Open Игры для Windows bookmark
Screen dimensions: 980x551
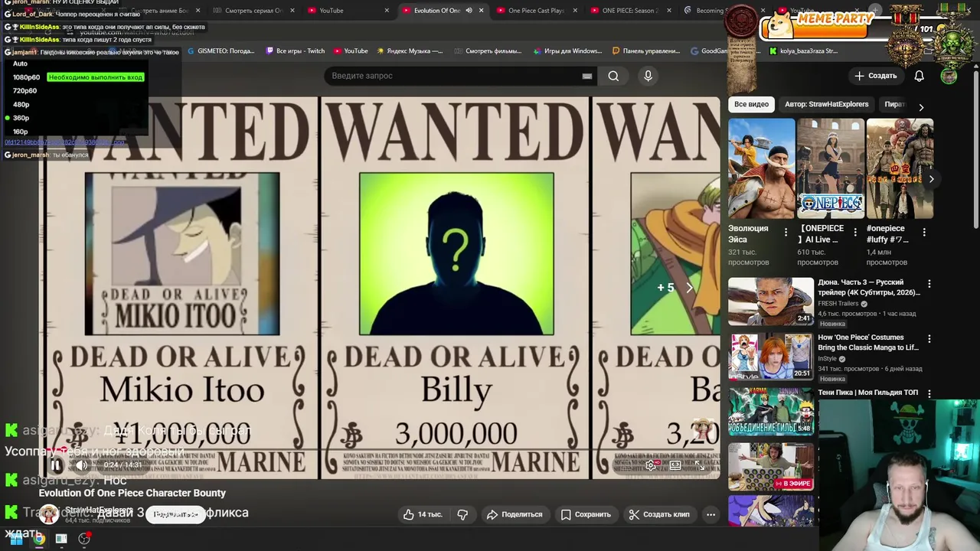(x=567, y=51)
